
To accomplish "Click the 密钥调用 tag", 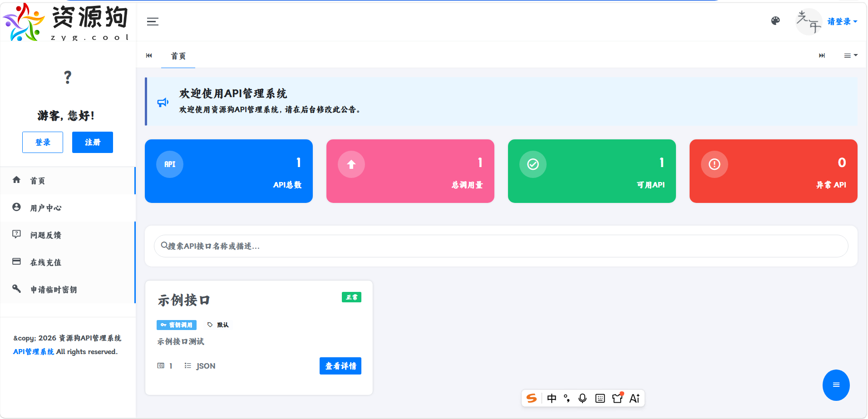I will [177, 325].
